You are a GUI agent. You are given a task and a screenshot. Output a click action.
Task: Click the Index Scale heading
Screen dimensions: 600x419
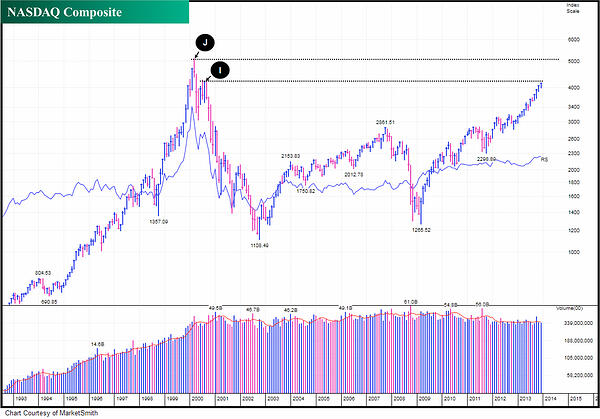pyautogui.click(x=573, y=8)
